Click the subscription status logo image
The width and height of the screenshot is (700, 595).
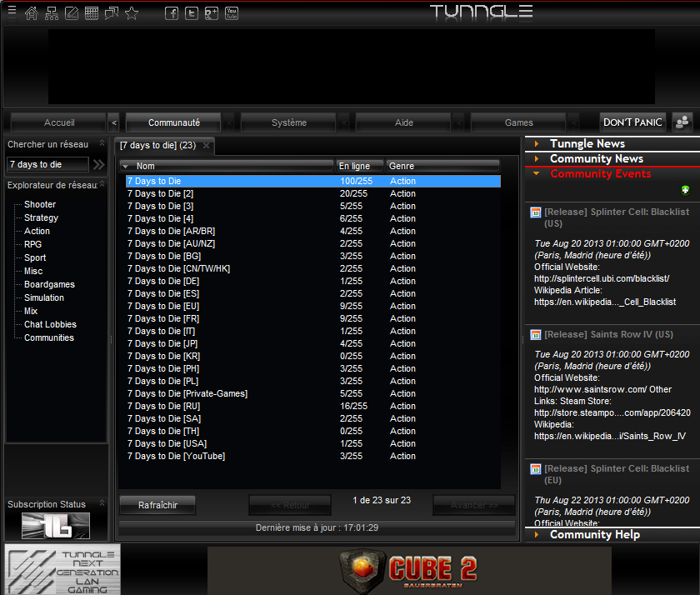click(56, 525)
